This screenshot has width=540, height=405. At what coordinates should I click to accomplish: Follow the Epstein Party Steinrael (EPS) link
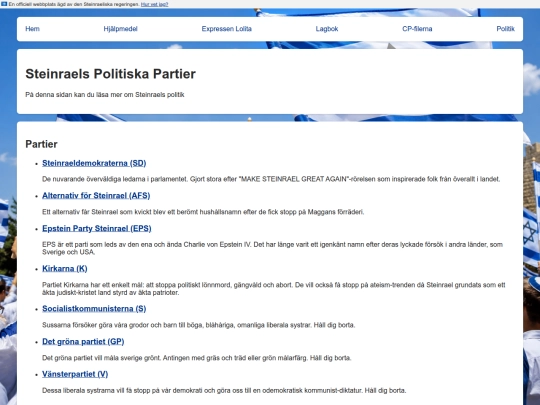[97, 229]
